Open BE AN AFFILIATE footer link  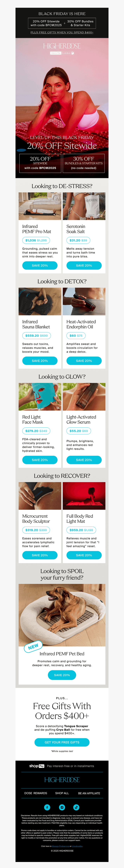tap(89, 793)
